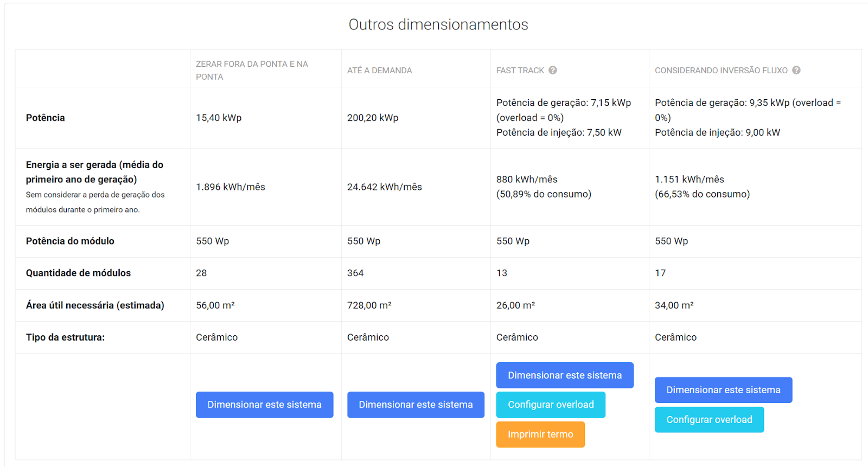Select the 26,00 m² area value
Image resolution: width=868 pixels, height=467 pixels.
tap(515, 305)
